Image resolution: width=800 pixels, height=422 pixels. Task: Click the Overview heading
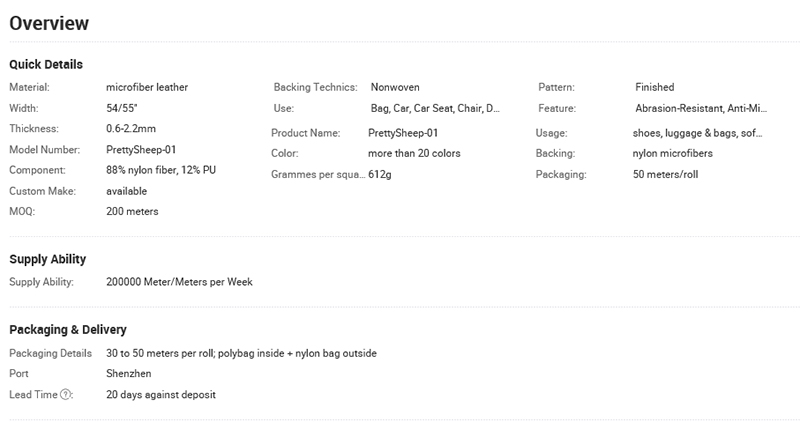49,23
